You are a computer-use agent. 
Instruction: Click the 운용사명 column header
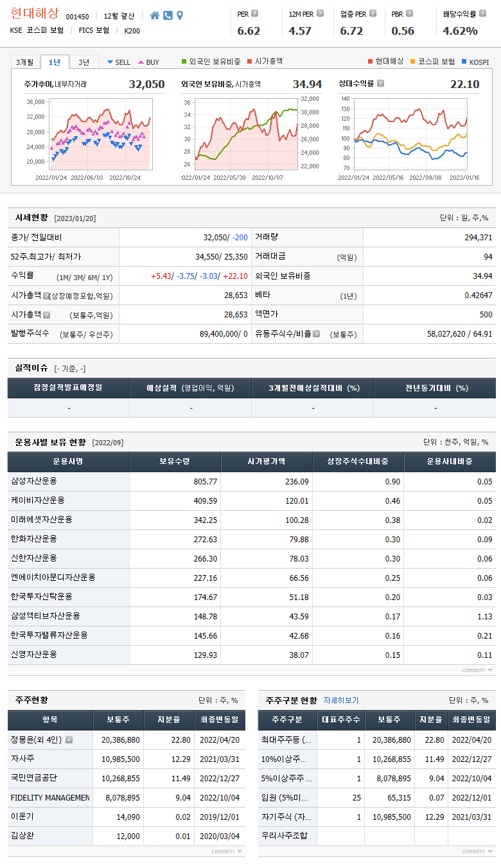69,461
